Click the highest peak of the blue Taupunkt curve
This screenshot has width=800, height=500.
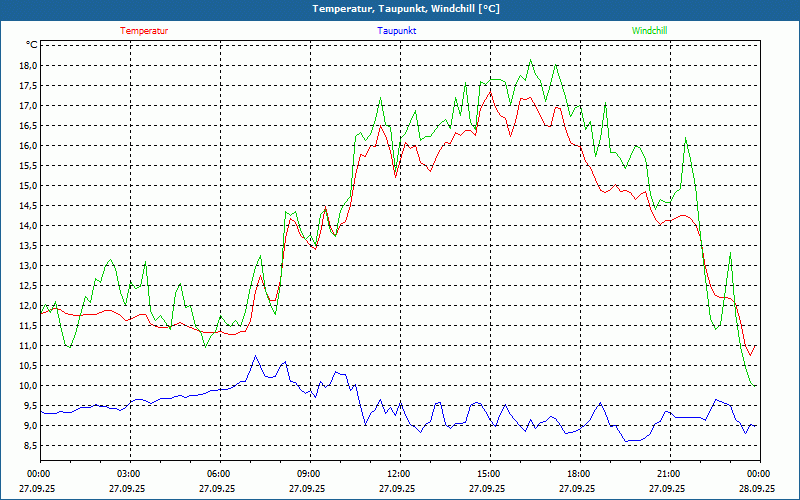click(256, 356)
